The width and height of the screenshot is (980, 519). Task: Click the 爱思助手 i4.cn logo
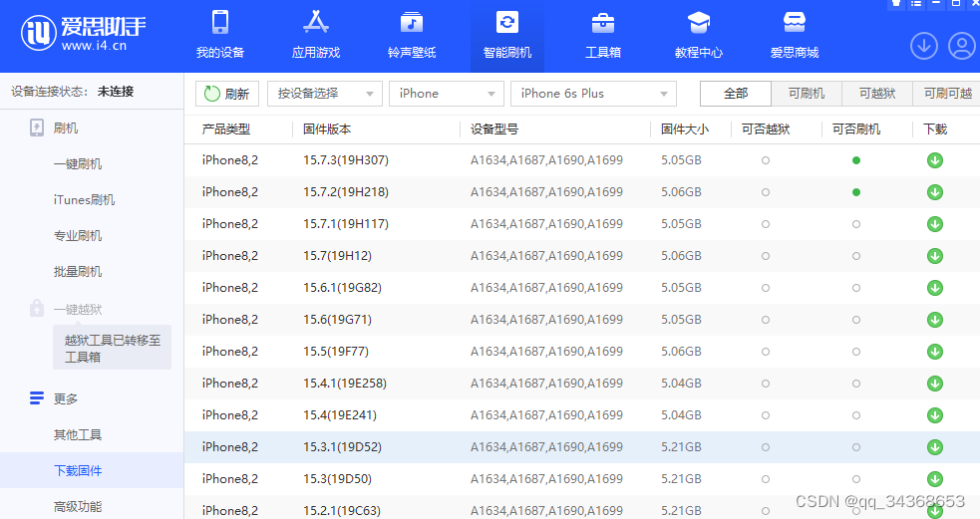click(x=83, y=33)
